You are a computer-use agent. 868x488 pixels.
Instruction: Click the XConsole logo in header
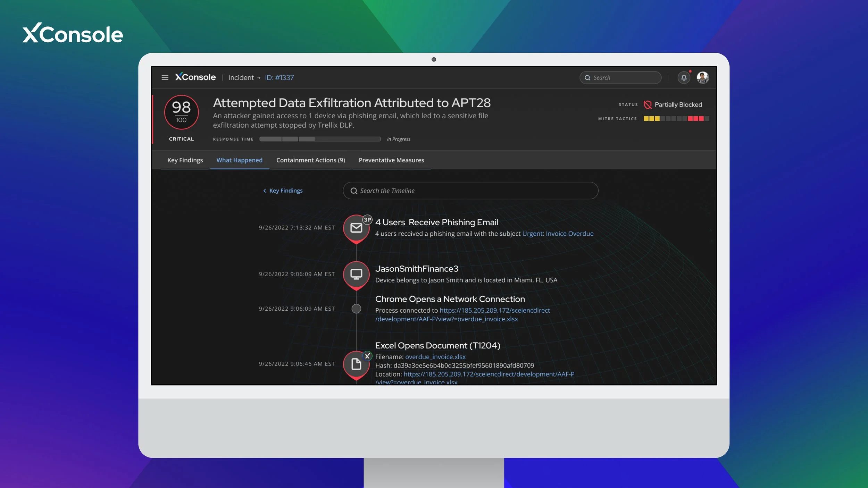tap(195, 77)
